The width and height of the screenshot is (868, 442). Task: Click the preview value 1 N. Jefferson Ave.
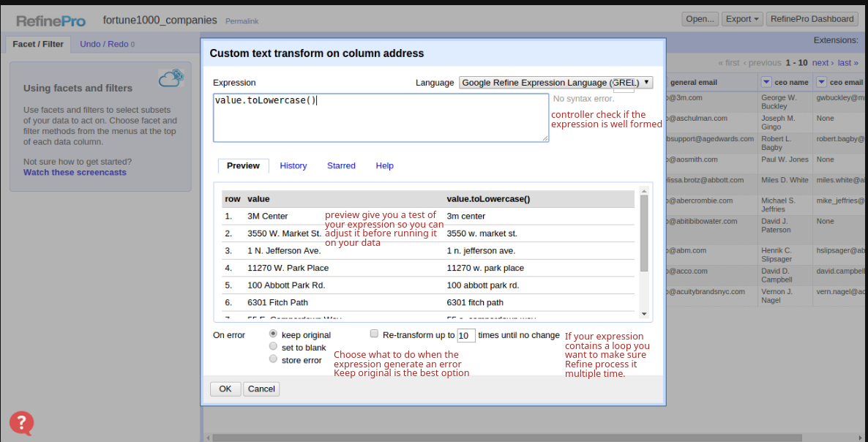click(284, 250)
